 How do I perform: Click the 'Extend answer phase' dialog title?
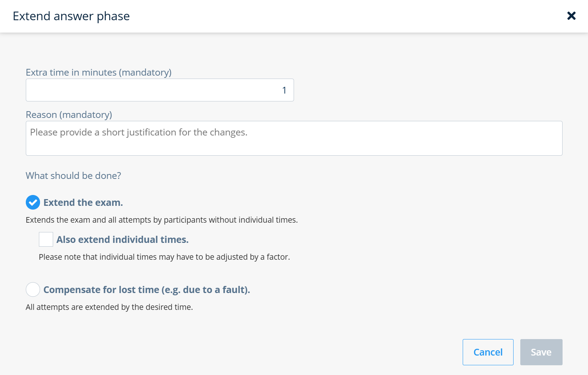click(71, 16)
